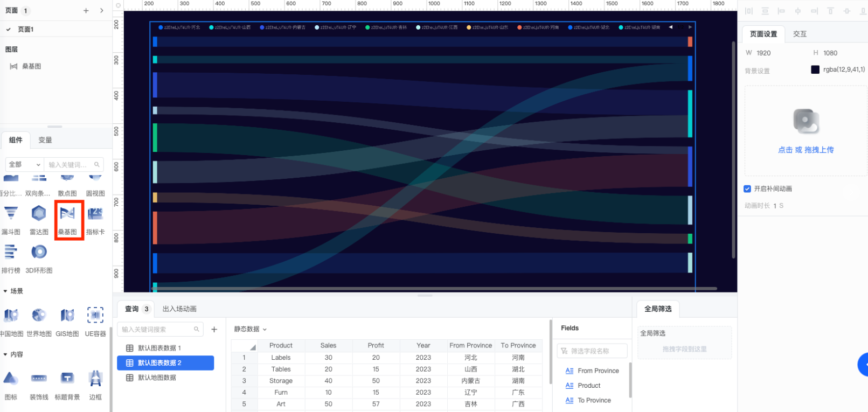
Task: Switch to the 出入场动画 tab
Action: 179,309
